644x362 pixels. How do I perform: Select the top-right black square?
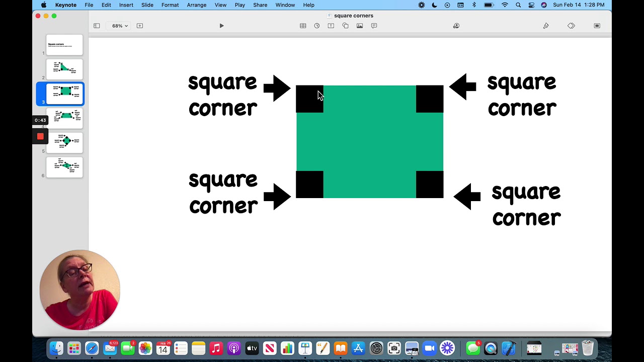pyautogui.click(x=430, y=99)
